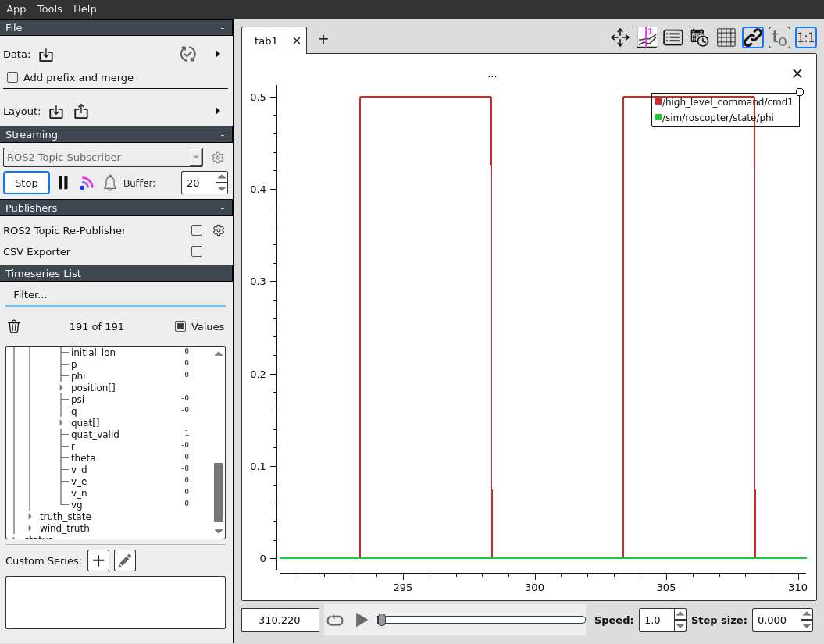
Task: Pause the streaming with pause icon
Action: point(63,183)
